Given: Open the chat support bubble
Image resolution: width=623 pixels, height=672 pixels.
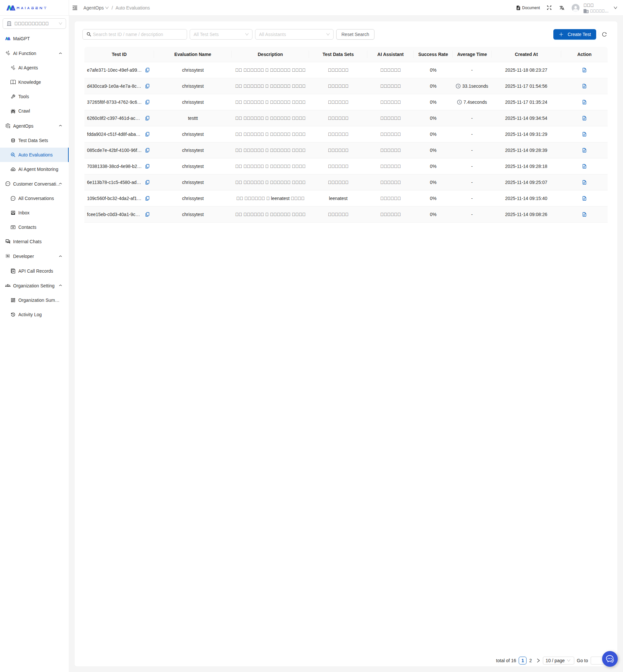Looking at the screenshot, I should [x=610, y=659].
